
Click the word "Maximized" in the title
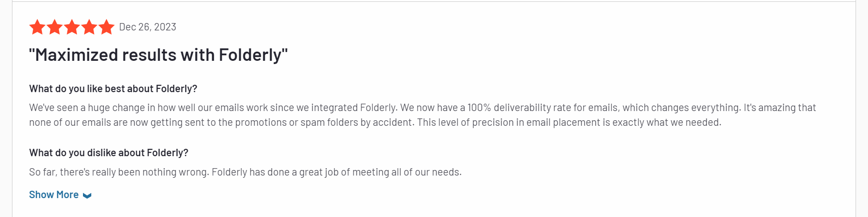[77, 55]
